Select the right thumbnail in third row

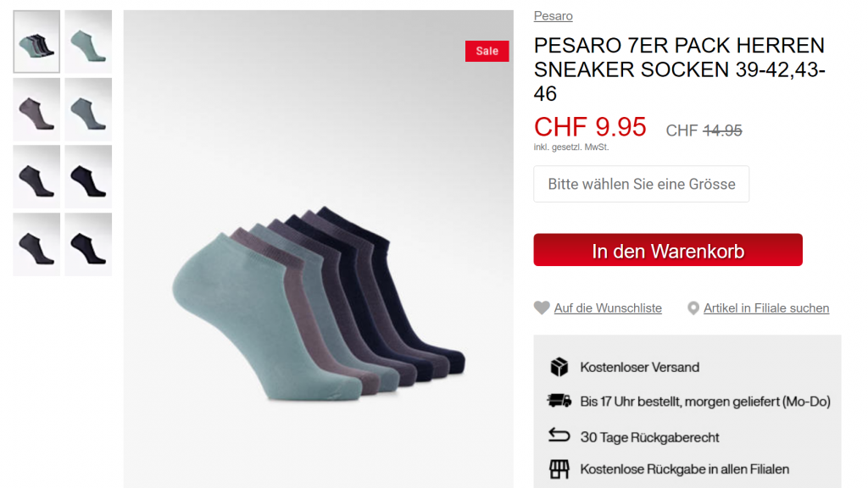[x=88, y=176]
